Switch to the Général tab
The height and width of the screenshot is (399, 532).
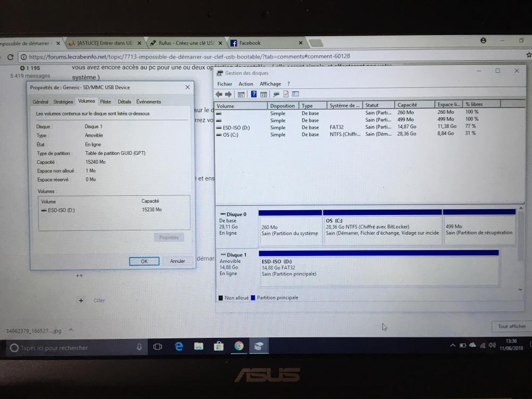[x=40, y=102]
